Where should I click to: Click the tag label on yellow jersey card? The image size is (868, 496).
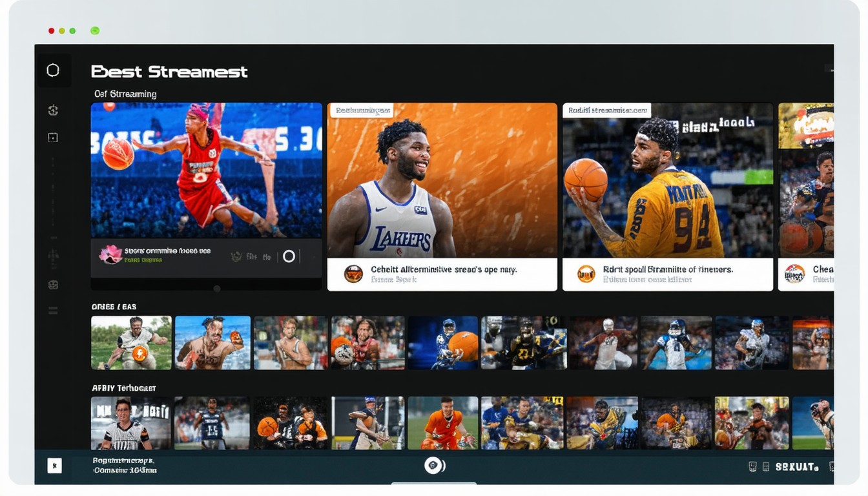point(606,110)
